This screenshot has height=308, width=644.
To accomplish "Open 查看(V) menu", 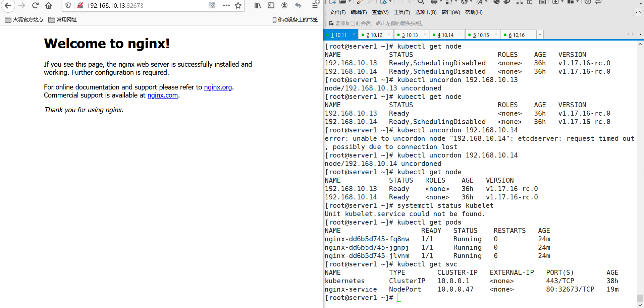I will tap(380, 12).
